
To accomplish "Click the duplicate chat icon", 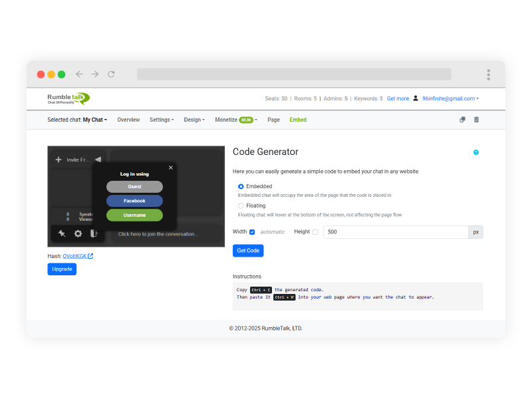I will [462, 120].
